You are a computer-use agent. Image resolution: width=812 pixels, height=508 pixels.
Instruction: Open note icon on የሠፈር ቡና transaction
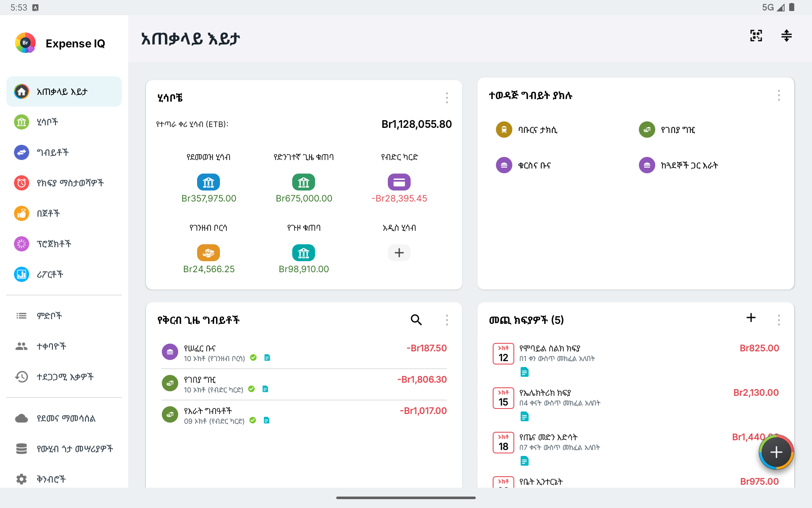[x=267, y=358]
